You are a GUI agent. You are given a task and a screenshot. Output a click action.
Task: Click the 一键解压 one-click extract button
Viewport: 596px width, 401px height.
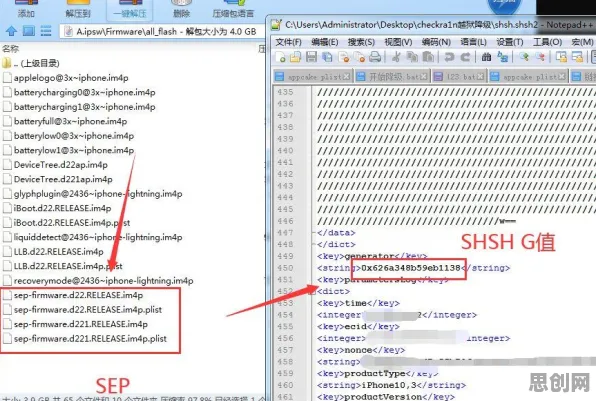pos(130,9)
